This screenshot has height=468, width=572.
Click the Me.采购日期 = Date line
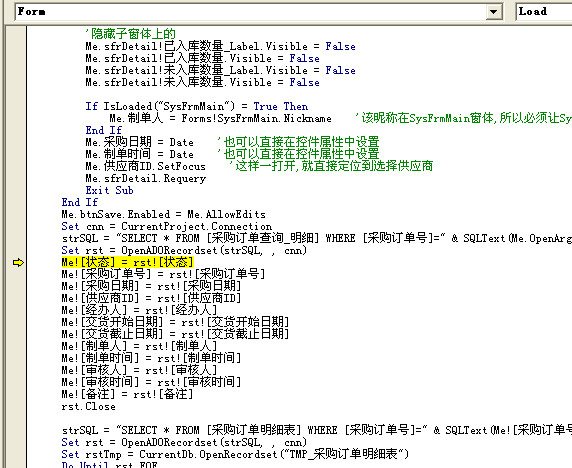coord(140,142)
